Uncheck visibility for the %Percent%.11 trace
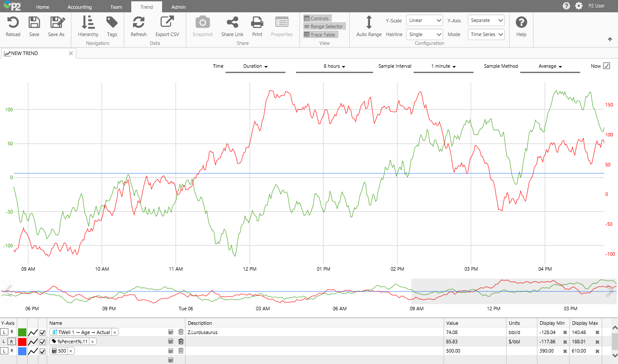 43,342
